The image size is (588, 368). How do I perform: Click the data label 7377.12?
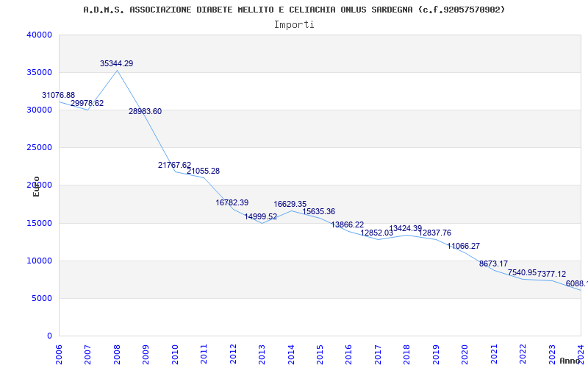pyautogui.click(x=552, y=274)
